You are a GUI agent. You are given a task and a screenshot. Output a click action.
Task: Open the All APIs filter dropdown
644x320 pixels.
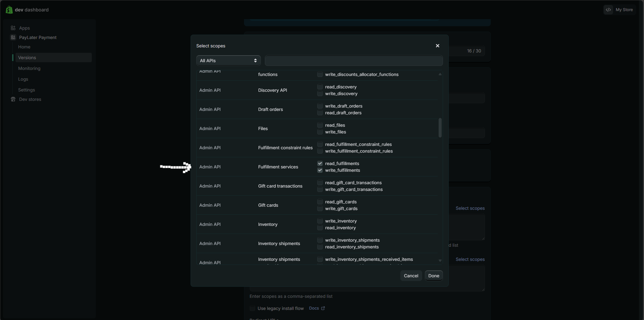(228, 61)
